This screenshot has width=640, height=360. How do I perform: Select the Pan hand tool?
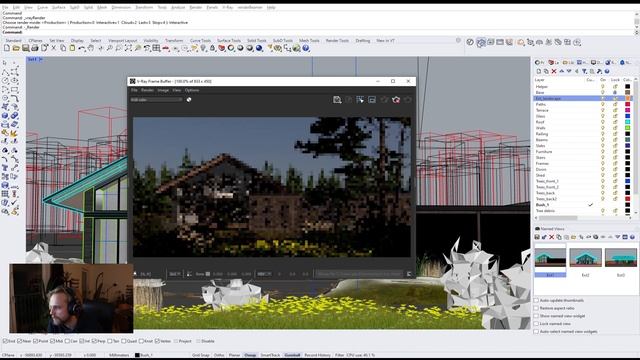pos(91,48)
